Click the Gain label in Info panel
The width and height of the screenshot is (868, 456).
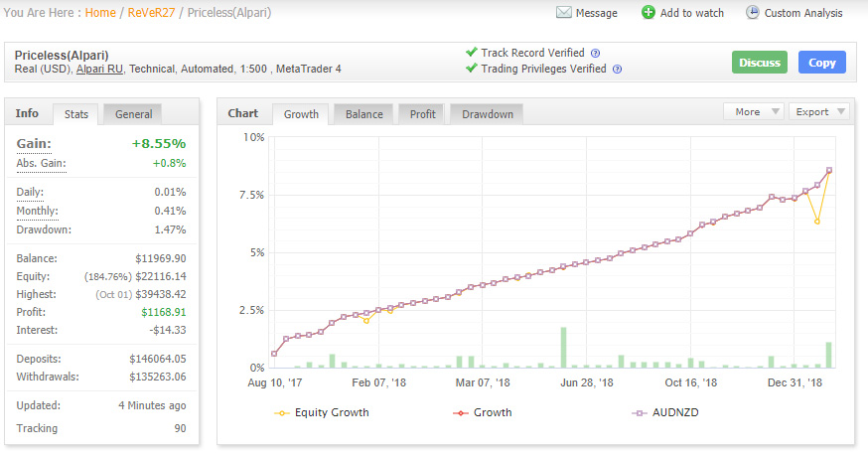click(34, 144)
